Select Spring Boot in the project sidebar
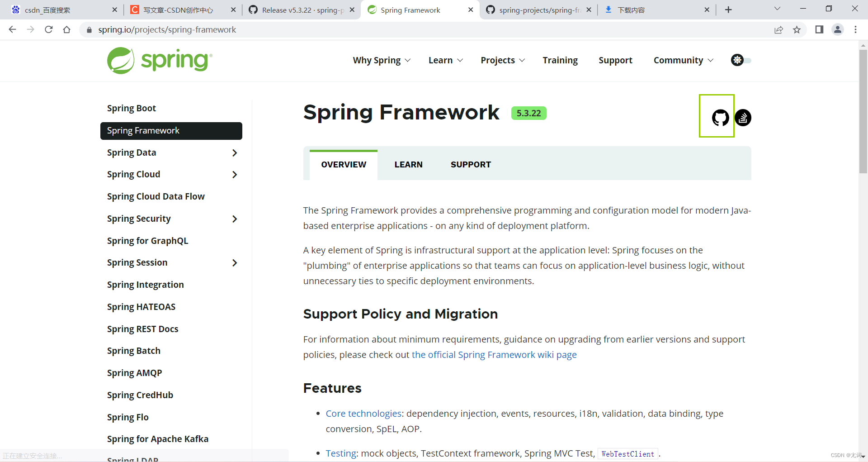Screen dimensions: 868x462 (132, 108)
